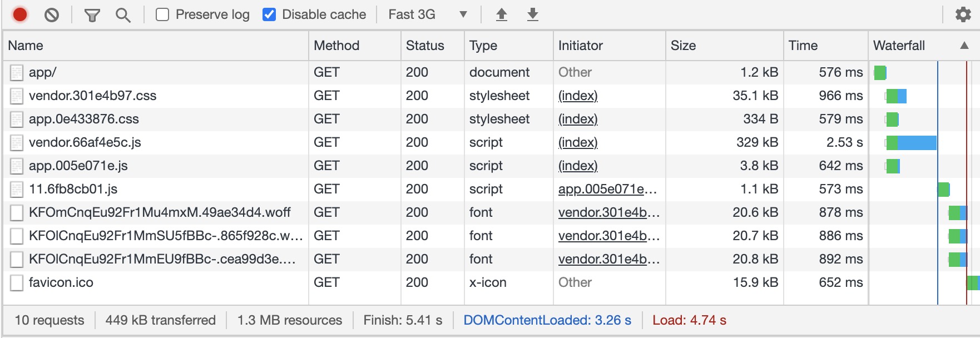Click the app.0e433876.css file icon

pos(17,120)
